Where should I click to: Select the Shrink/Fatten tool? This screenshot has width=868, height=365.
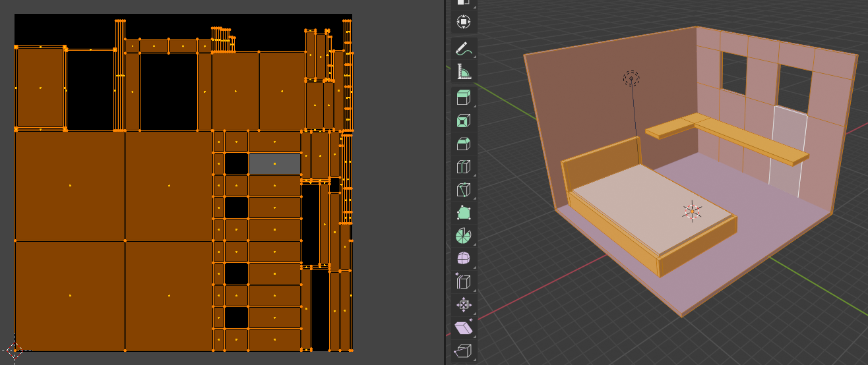point(464,304)
